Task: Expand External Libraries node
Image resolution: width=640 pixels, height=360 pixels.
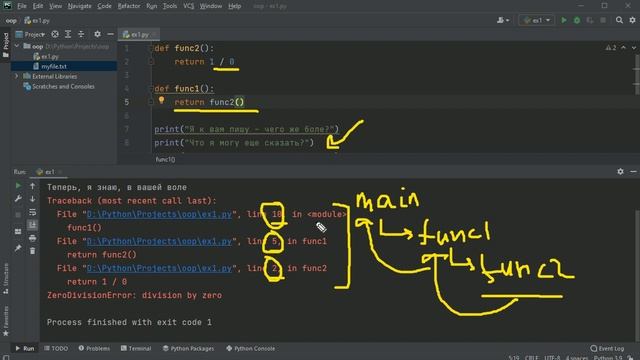Action: [x=17, y=76]
